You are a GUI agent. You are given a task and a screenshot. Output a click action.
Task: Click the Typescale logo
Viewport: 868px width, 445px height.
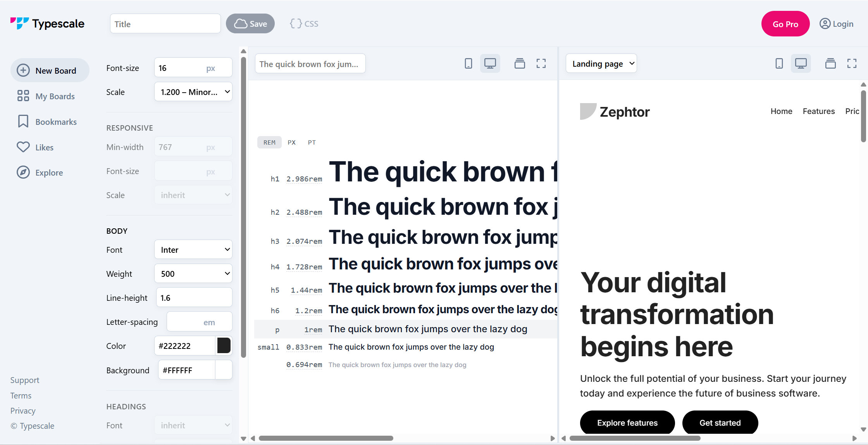pyautogui.click(x=47, y=24)
